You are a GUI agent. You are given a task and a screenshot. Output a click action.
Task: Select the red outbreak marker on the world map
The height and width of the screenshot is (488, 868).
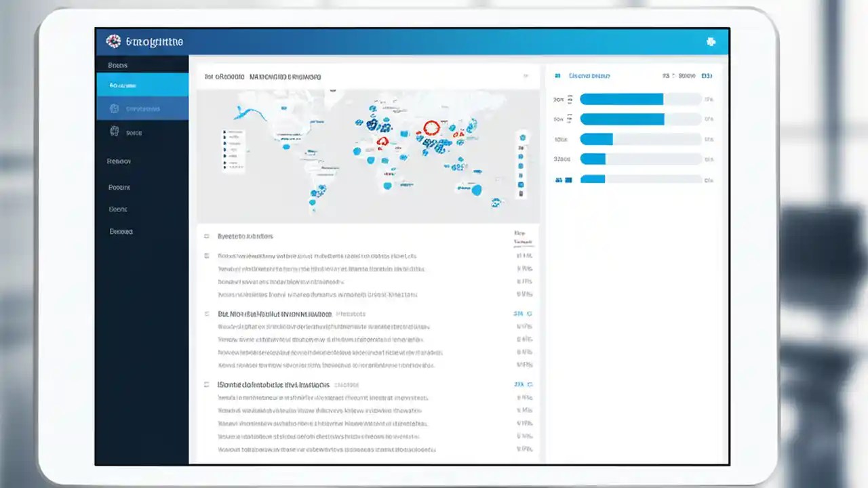tap(431, 127)
